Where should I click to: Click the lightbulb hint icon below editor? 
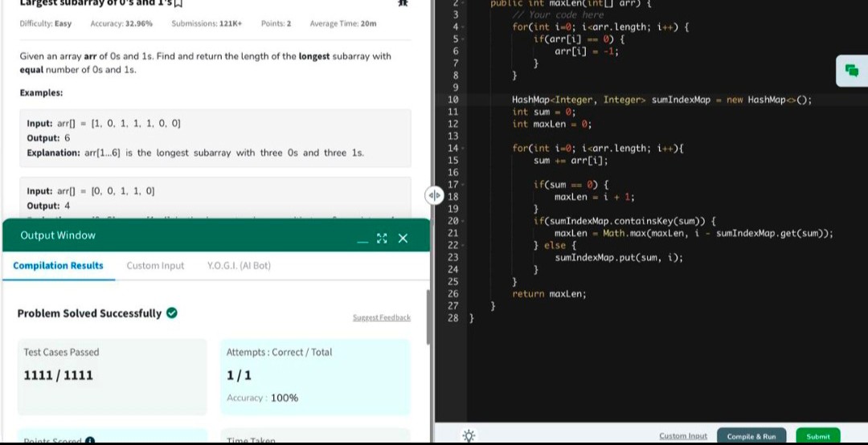click(469, 435)
